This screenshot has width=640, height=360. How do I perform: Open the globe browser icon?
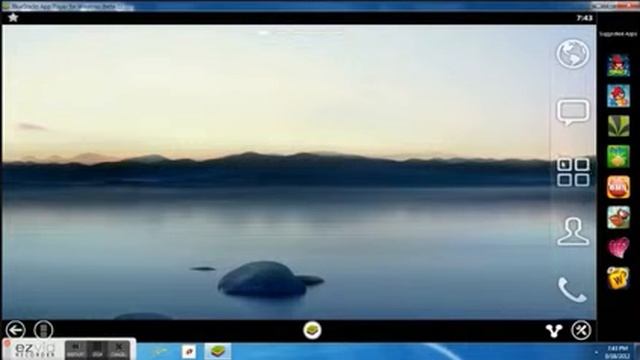coord(573,54)
